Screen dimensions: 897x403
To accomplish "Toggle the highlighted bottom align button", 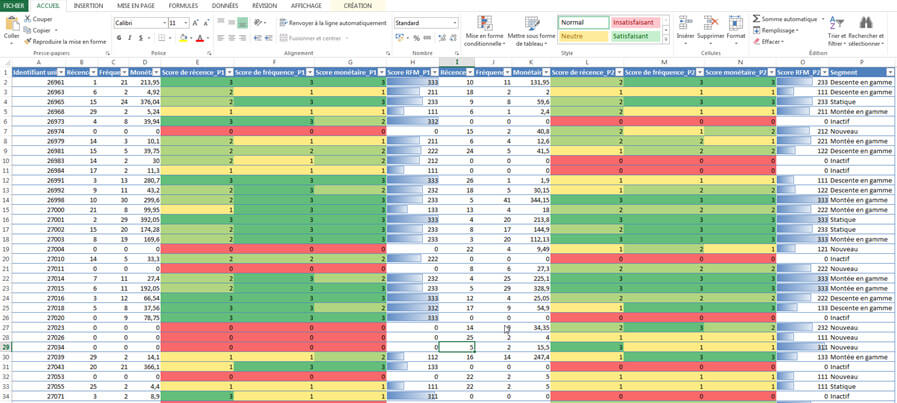I will coord(243,23).
